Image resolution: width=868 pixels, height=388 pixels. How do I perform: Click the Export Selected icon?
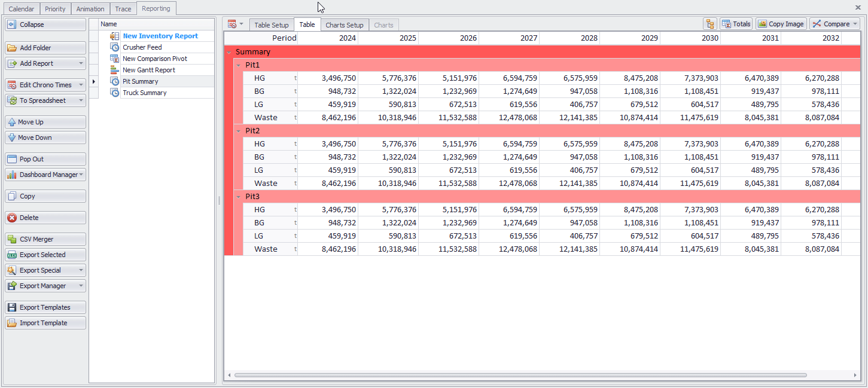point(12,255)
